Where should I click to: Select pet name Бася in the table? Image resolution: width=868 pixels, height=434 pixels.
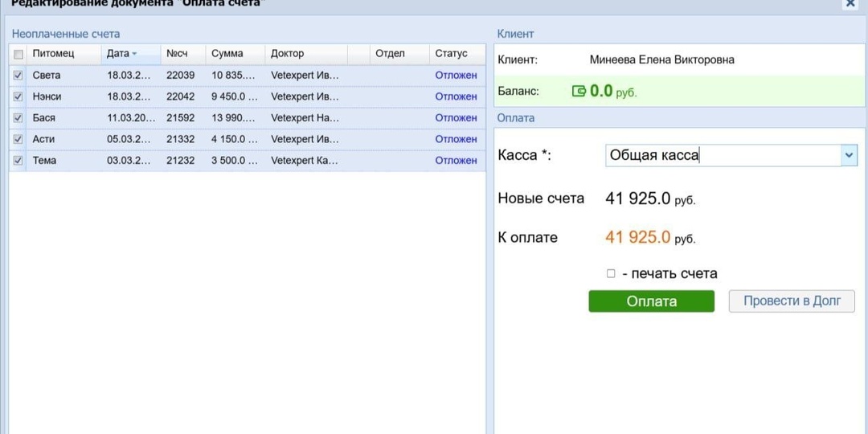point(43,118)
